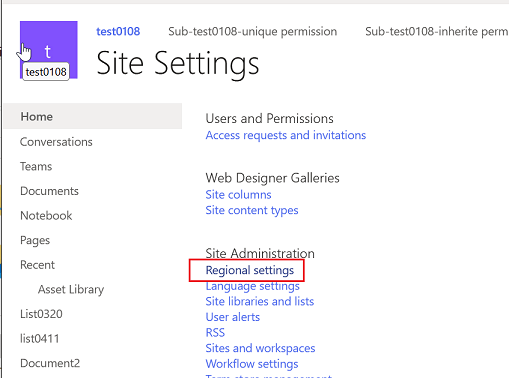Go to Teams in left navigation
This screenshot has height=378, width=509.
(x=36, y=166)
